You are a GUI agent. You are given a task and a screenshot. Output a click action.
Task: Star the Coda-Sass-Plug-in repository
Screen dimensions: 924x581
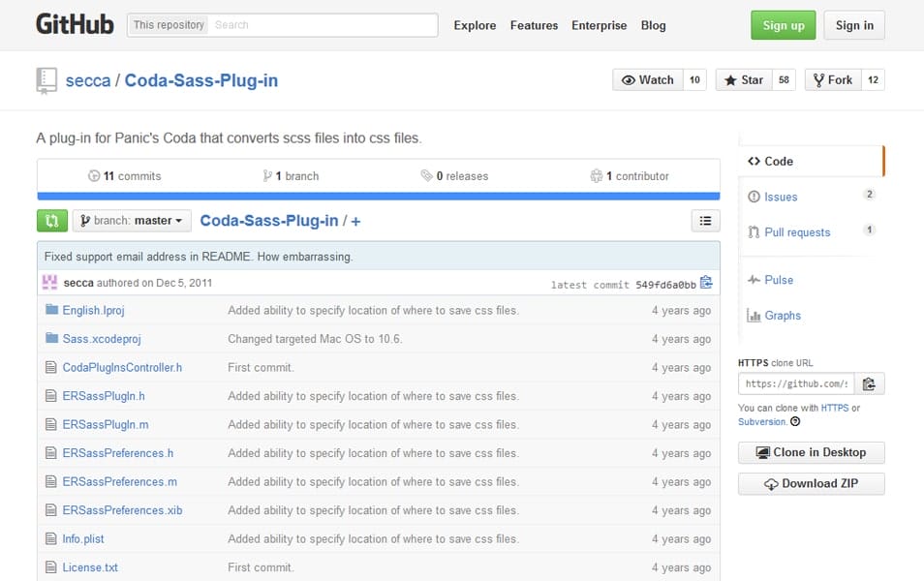tap(746, 79)
